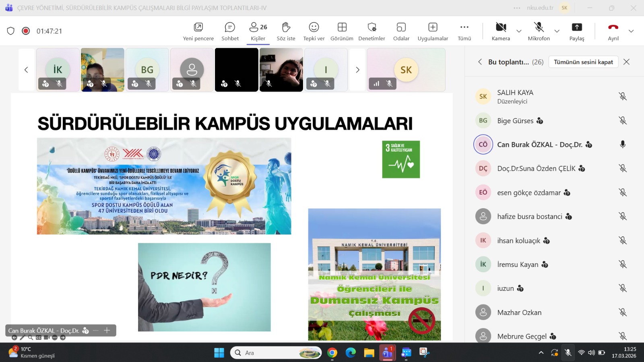Image resolution: width=644 pixels, height=362 pixels.
Task: Expand the Kamera options arrow
Action: point(519,31)
